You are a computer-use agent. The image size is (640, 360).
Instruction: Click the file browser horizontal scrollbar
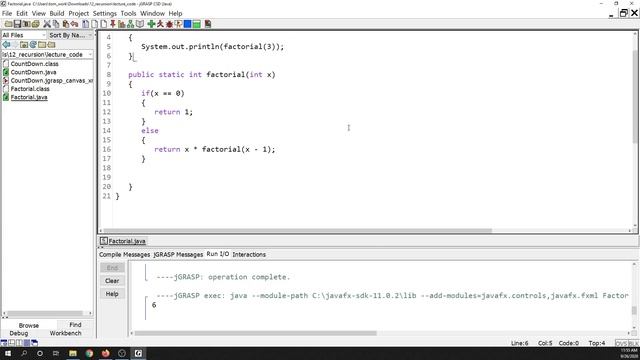(x=45, y=314)
